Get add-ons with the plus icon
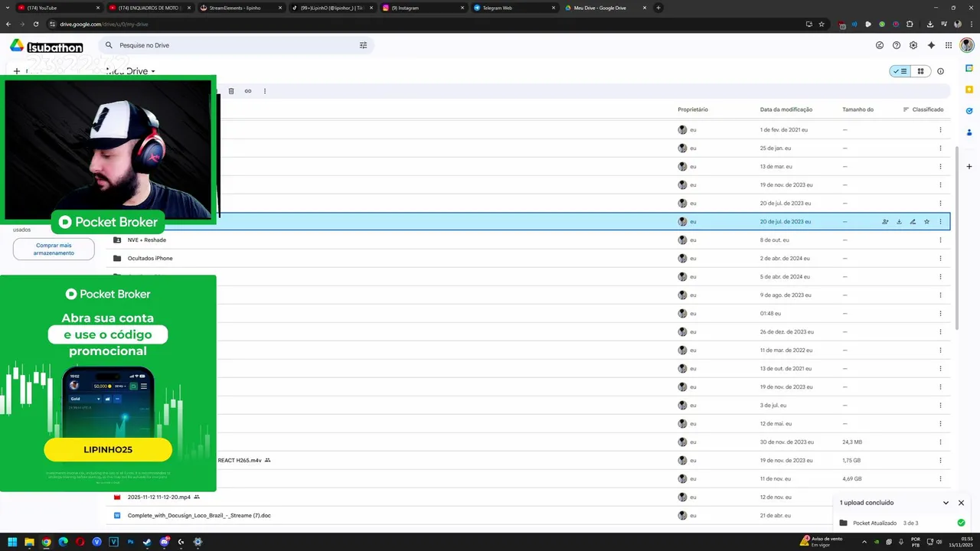980x551 pixels. tap(969, 166)
